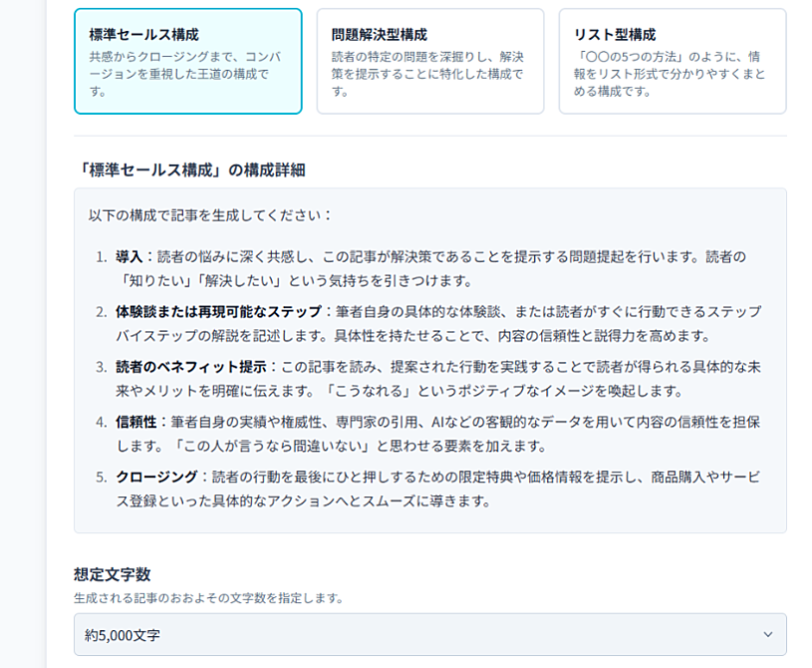Click the chevron arrow of the 約5,000文字 dropdown

click(x=768, y=634)
